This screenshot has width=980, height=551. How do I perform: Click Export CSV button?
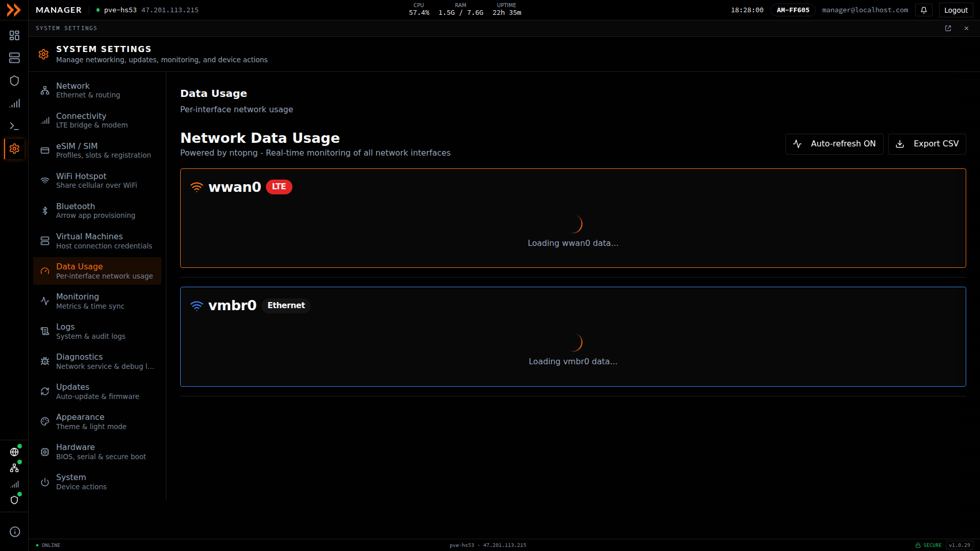point(927,144)
